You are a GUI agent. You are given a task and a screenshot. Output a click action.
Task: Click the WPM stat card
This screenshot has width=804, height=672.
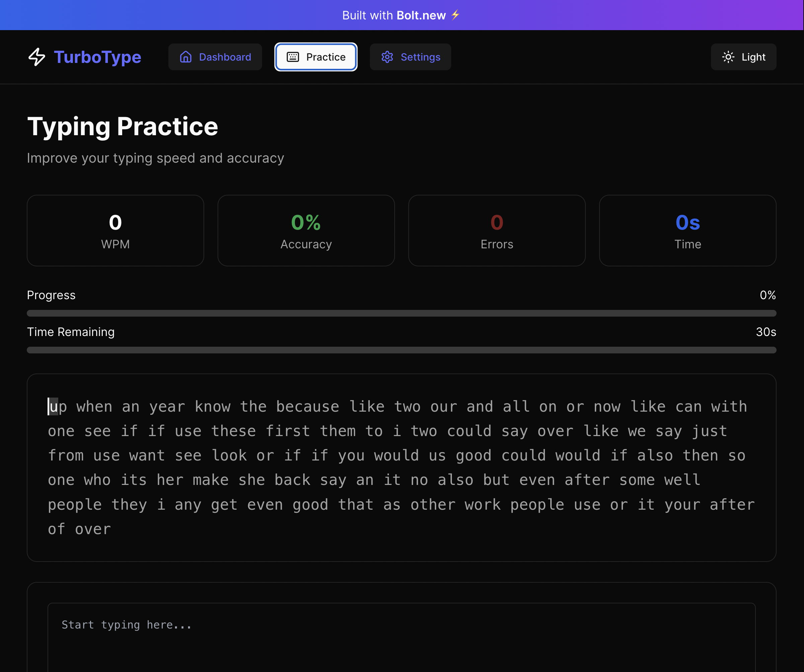click(x=115, y=230)
